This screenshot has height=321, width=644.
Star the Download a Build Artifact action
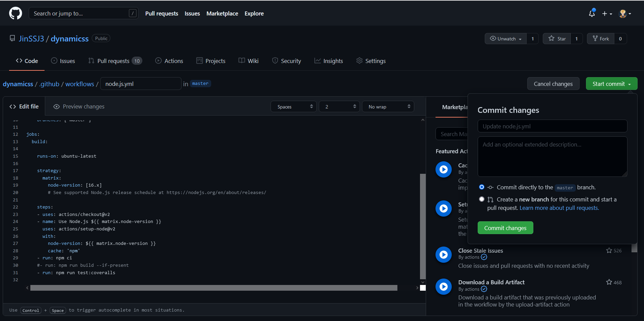(x=609, y=282)
